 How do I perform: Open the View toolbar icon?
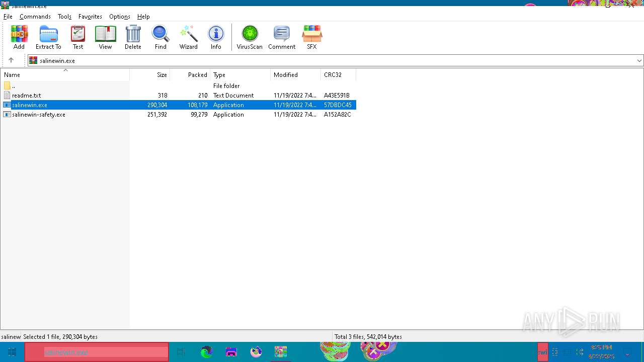point(105,38)
